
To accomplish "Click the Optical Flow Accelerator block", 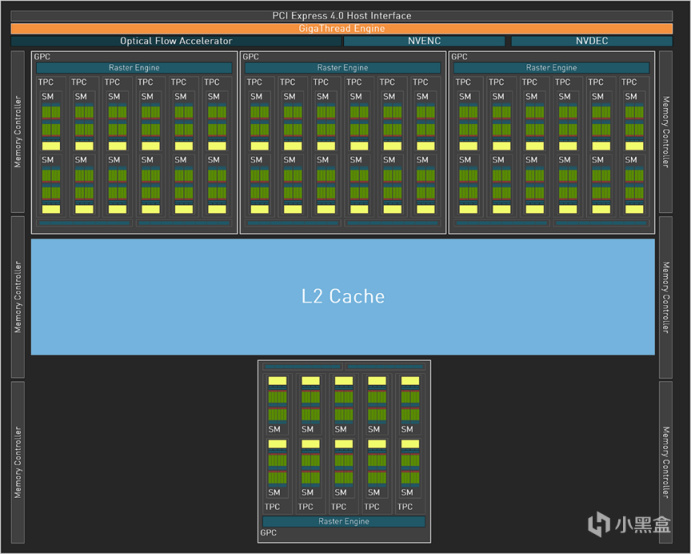I will [176, 41].
